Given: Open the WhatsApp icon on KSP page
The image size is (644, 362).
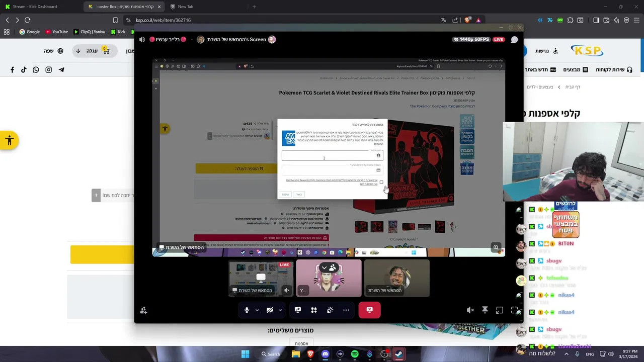Looking at the screenshot, I should tap(36, 70).
